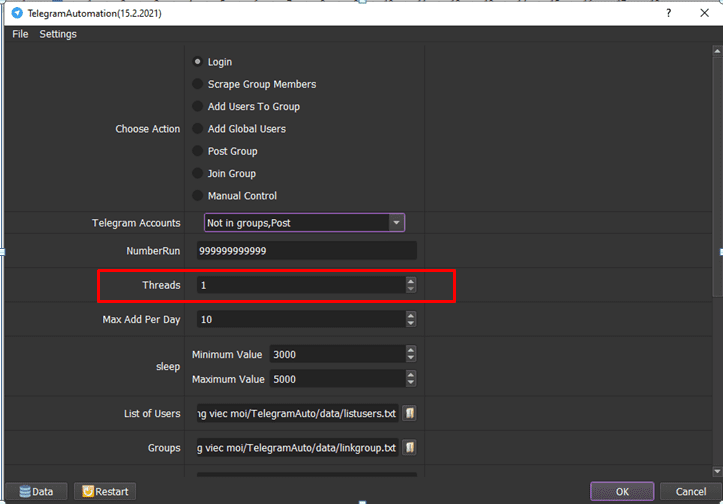
Task: Expand the Telegram Accounts dropdown
Action: (396, 223)
